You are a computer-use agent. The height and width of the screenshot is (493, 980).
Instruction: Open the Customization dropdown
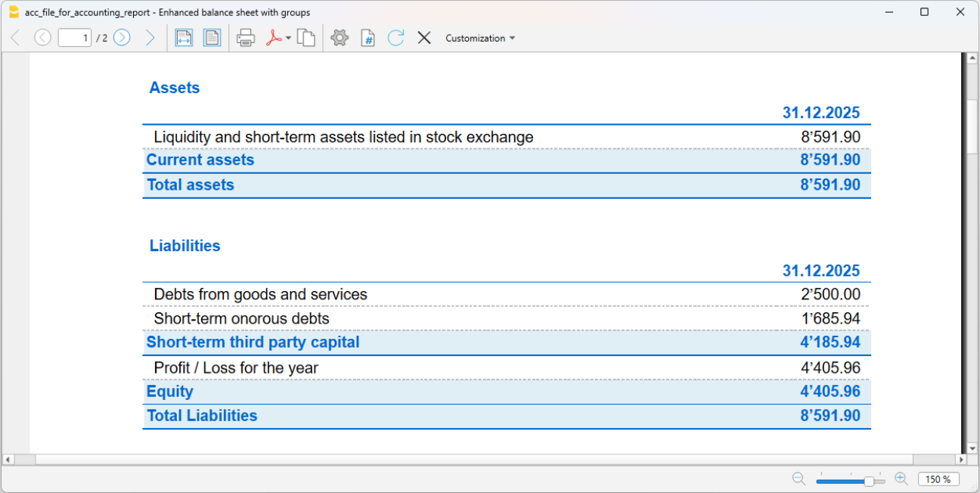pyautogui.click(x=480, y=38)
